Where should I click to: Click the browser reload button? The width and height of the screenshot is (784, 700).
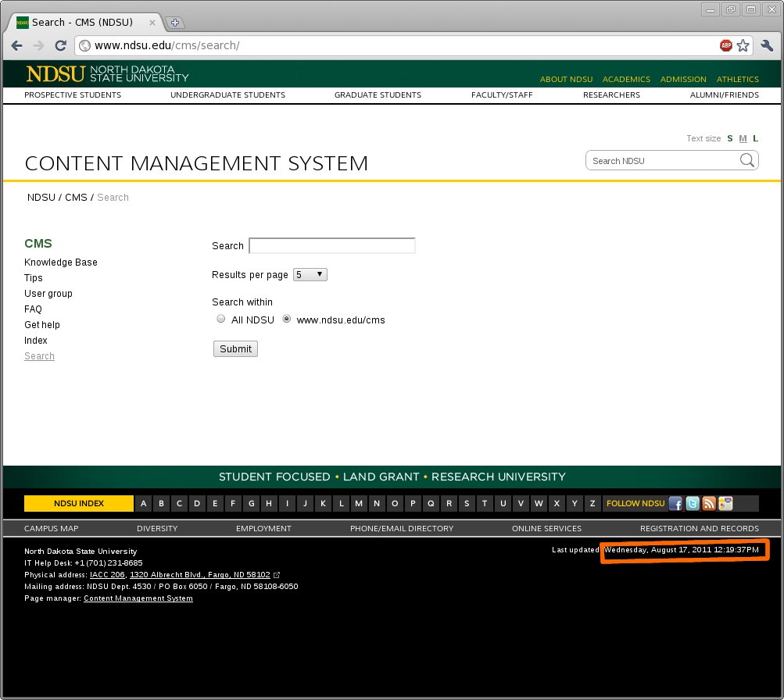tap(59, 45)
